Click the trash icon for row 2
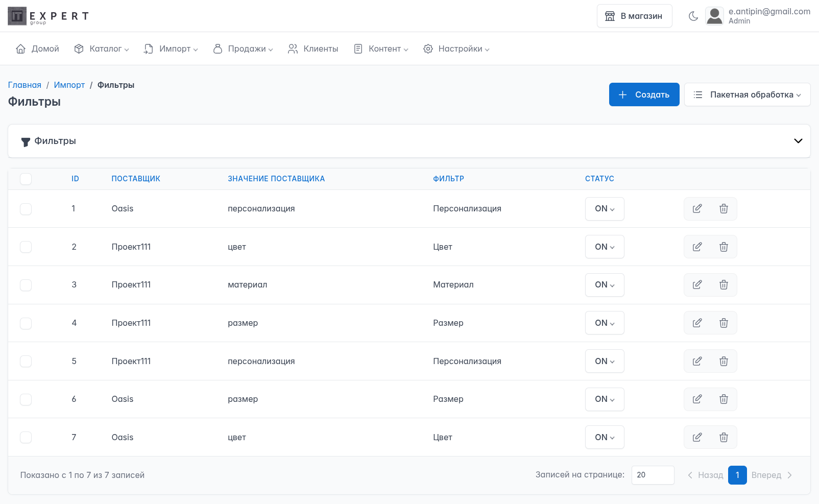Image resolution: width=819 pixels, height=504 pixels. coord(724,247)
